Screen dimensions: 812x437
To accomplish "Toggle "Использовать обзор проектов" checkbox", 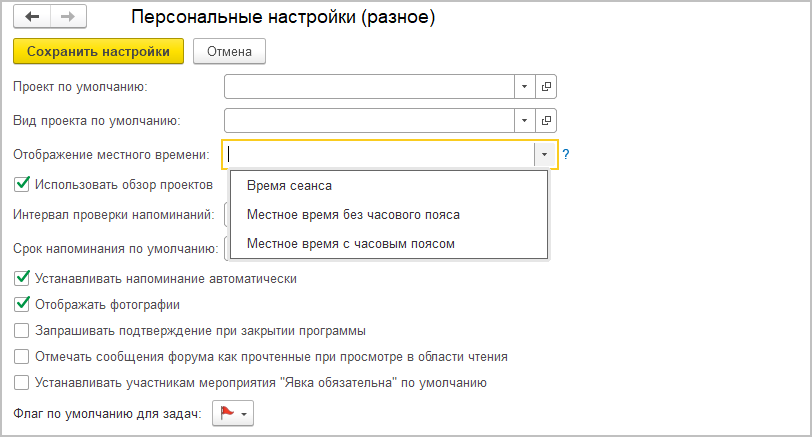I will pos(22,185).
